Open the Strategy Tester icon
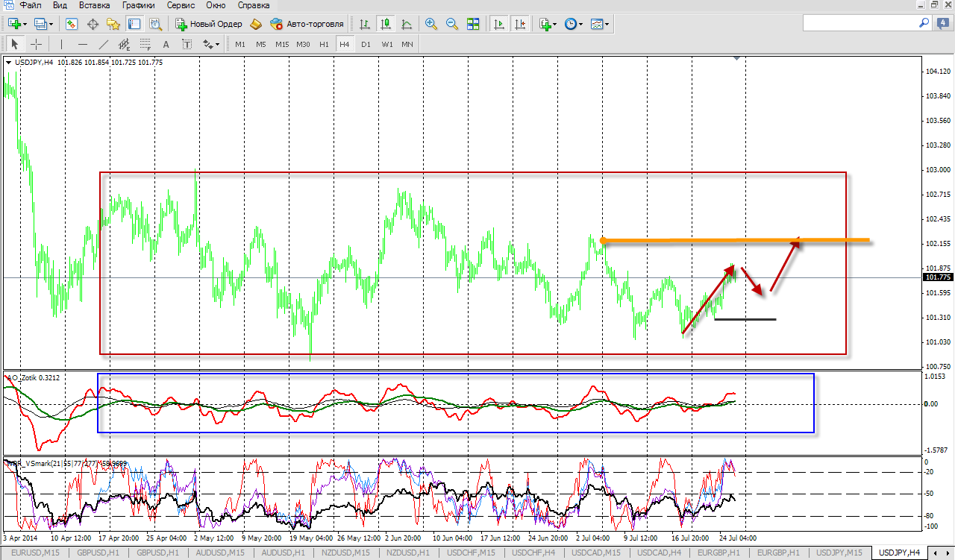Viewport: 955px width, 560px height. tap(155, 24)
